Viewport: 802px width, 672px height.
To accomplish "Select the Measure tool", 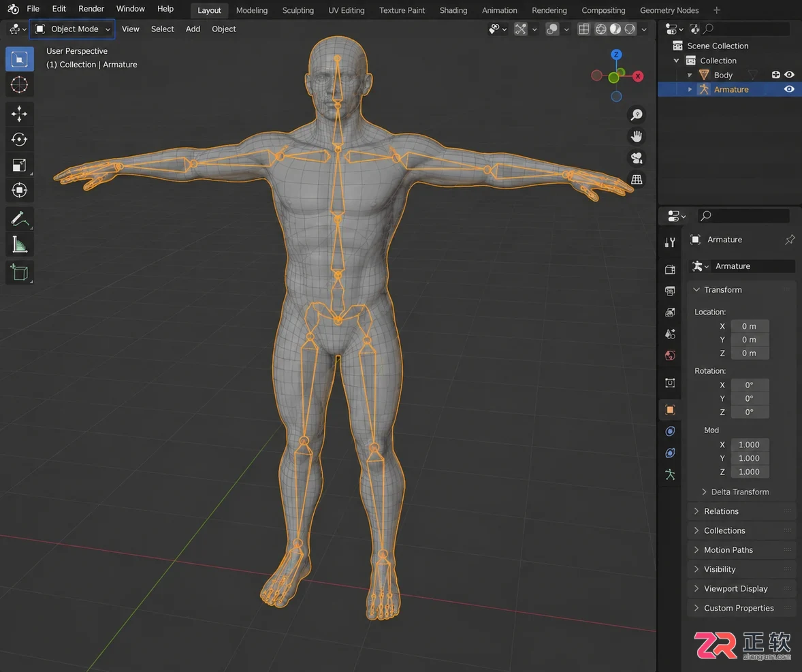I will click(x=20, y=245).
